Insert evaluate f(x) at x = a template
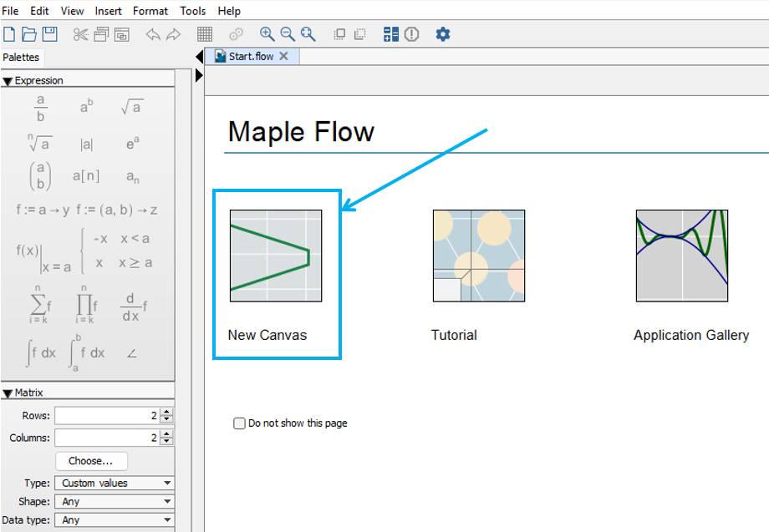This screenshot has width=769, height=532. pos(43,258)
